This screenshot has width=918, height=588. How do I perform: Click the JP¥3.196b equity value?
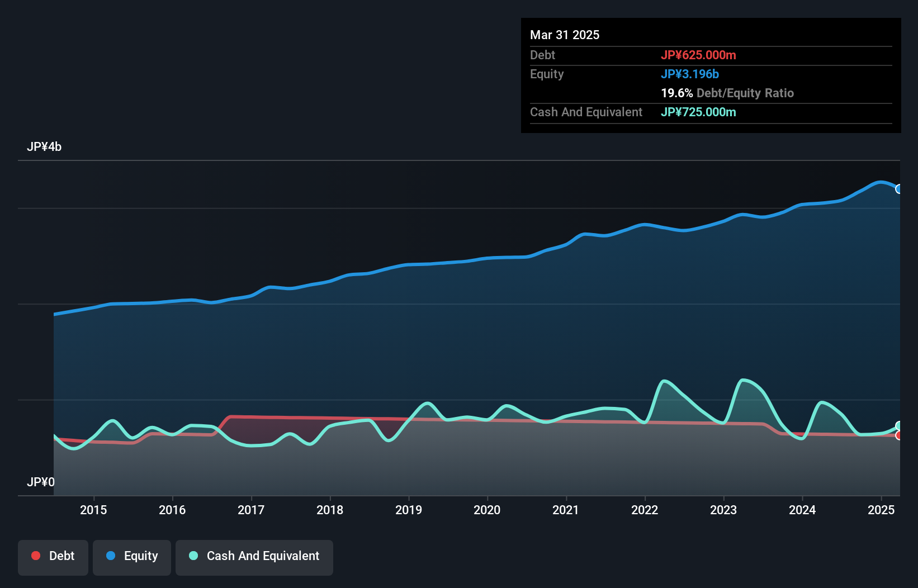tap(690, 74)
